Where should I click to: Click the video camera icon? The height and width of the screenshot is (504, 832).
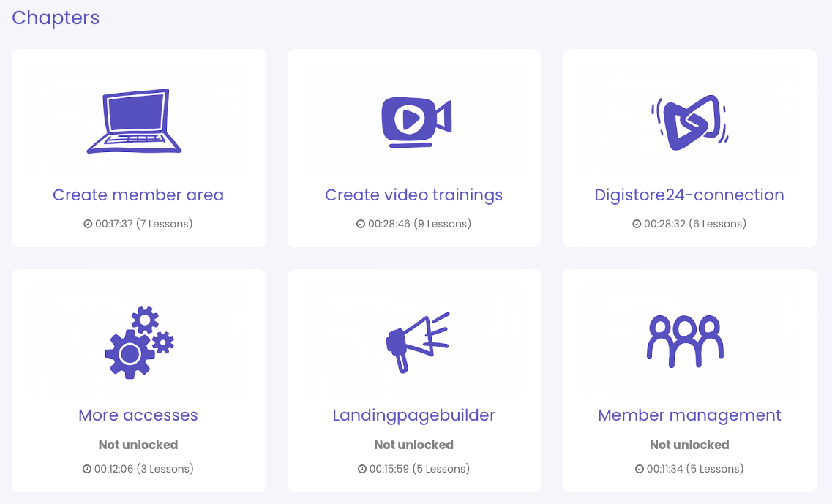416,120
